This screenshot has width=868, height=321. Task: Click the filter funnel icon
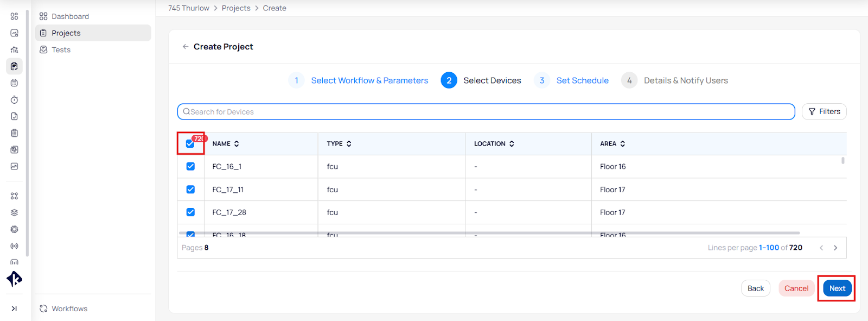point(812,112)
